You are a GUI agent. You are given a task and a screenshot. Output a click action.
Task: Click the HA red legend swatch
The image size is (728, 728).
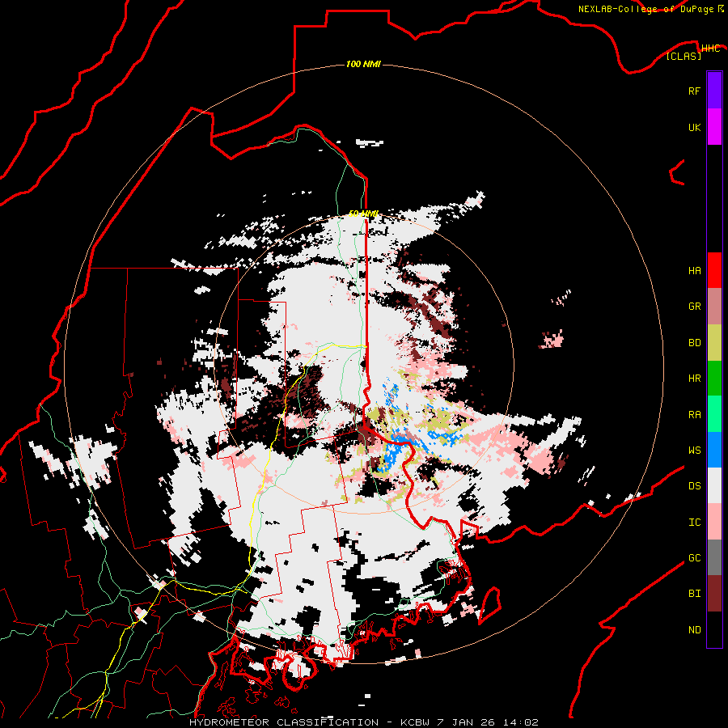point(714,270)
